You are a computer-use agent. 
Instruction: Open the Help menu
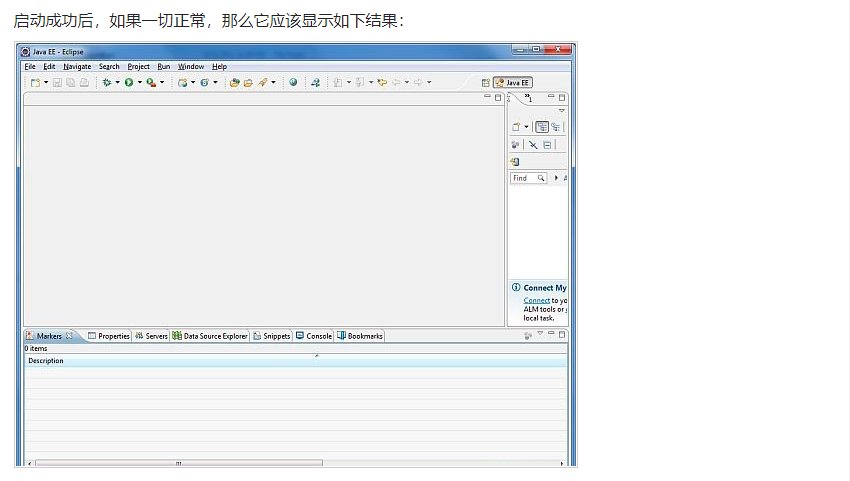tap(219, 67)
